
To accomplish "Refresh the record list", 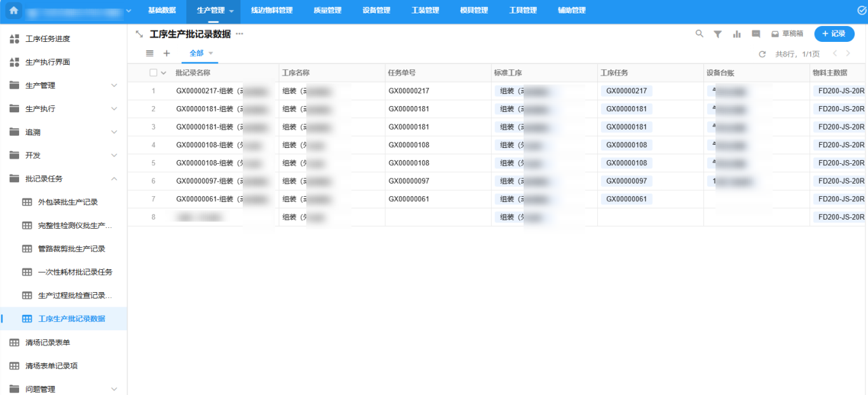I will [x=763, y=54].
